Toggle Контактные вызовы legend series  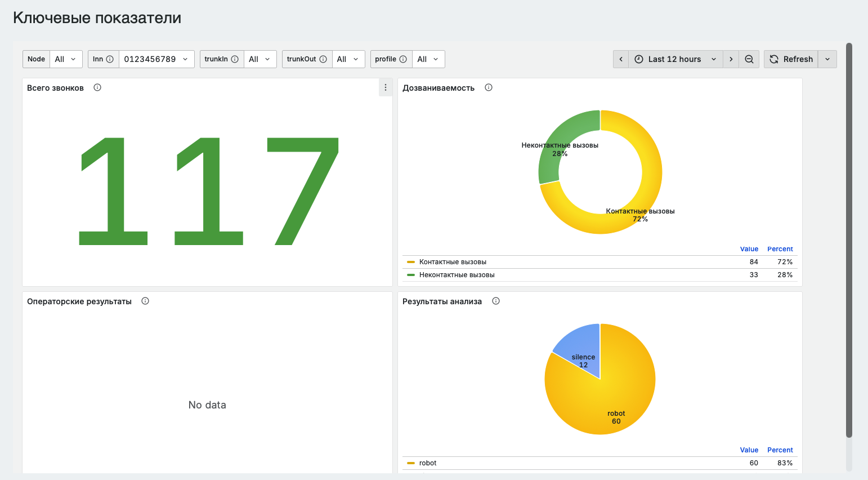click(453, 262)
